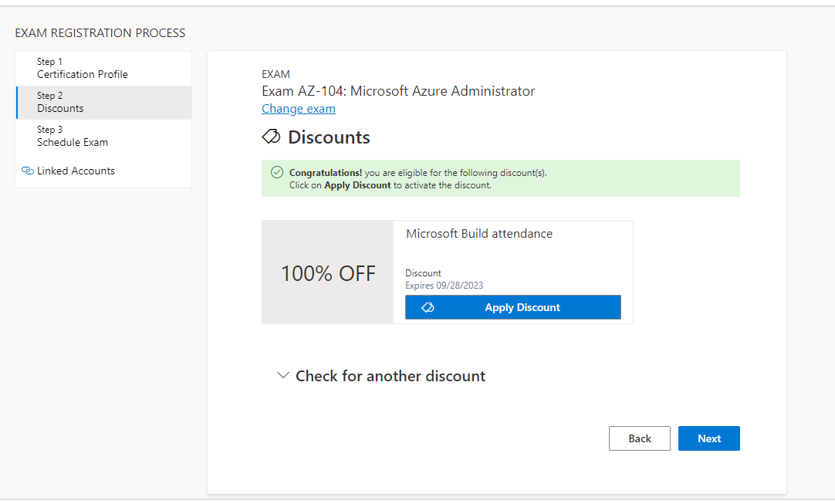This screenshot has height=504, width=835.
Task: Select Step 2 Discounts in sidebar
Action: 104,103
